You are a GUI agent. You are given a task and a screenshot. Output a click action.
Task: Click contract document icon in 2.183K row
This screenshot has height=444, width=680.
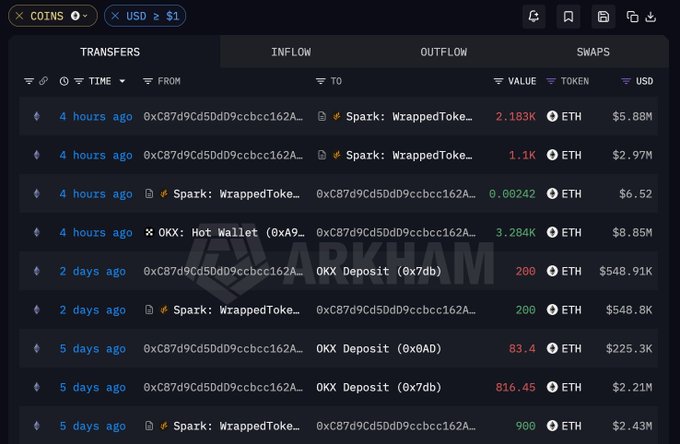tap(322, 116)
